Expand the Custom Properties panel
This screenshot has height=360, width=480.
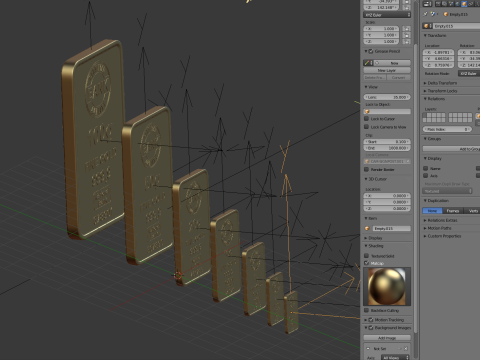[425, 236]
